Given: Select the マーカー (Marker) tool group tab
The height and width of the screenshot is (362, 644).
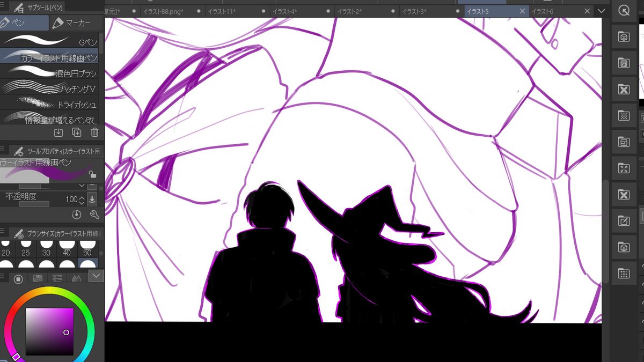Looking at the screenshot, I should click(x=75, y=23).
